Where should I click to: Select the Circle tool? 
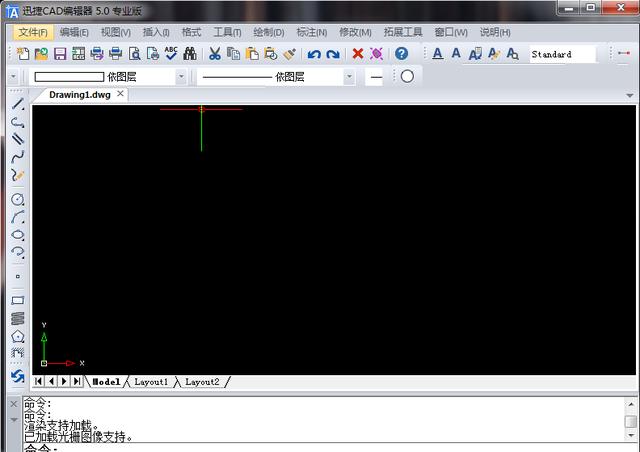pos(18,199)
